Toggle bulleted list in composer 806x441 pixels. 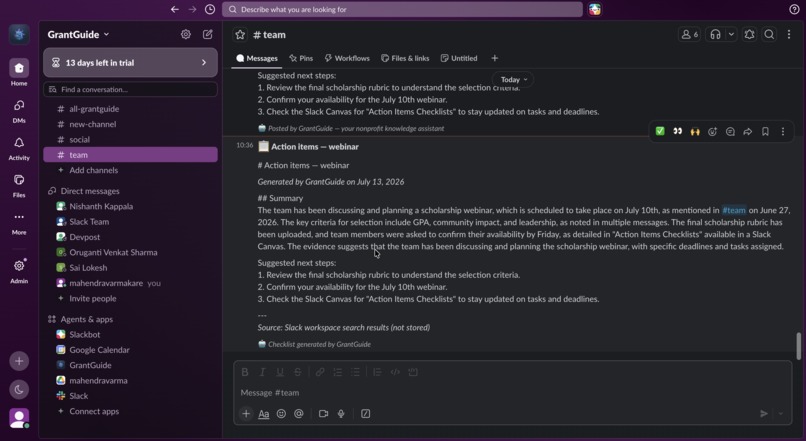pos(355,372)
